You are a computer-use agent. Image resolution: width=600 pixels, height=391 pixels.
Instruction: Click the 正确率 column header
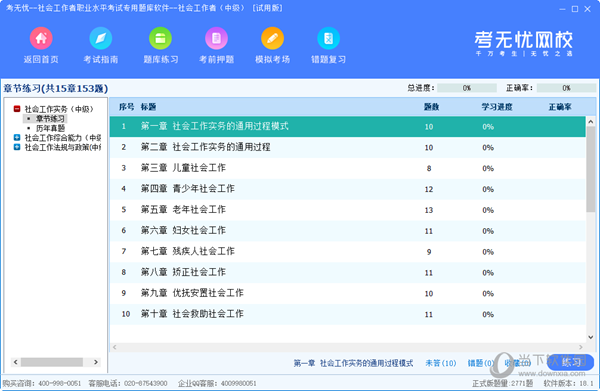tap(560, 107)
